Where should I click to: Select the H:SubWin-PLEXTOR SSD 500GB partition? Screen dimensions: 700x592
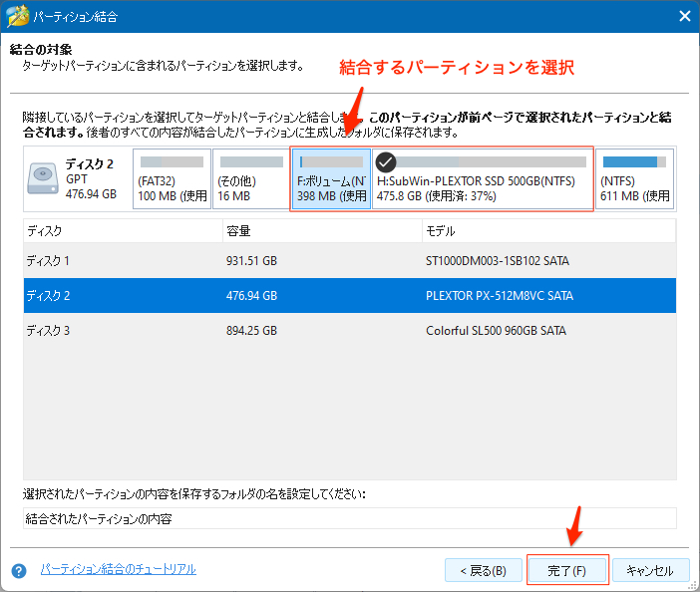click(483, 180)
